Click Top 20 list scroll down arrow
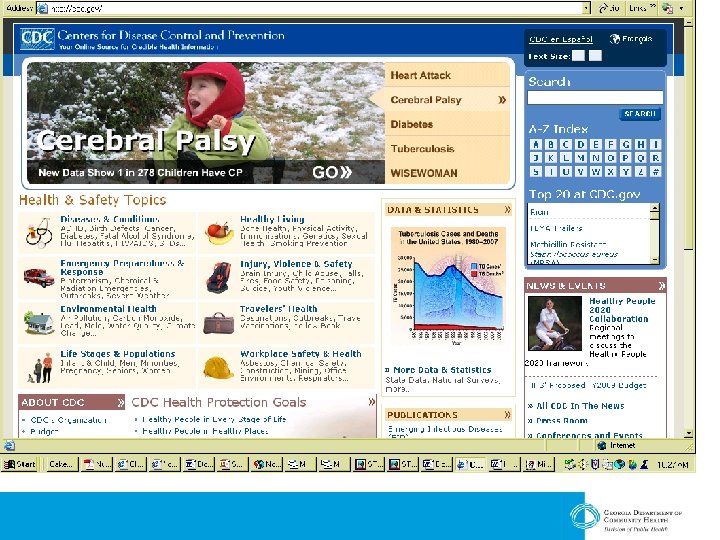 655,259
